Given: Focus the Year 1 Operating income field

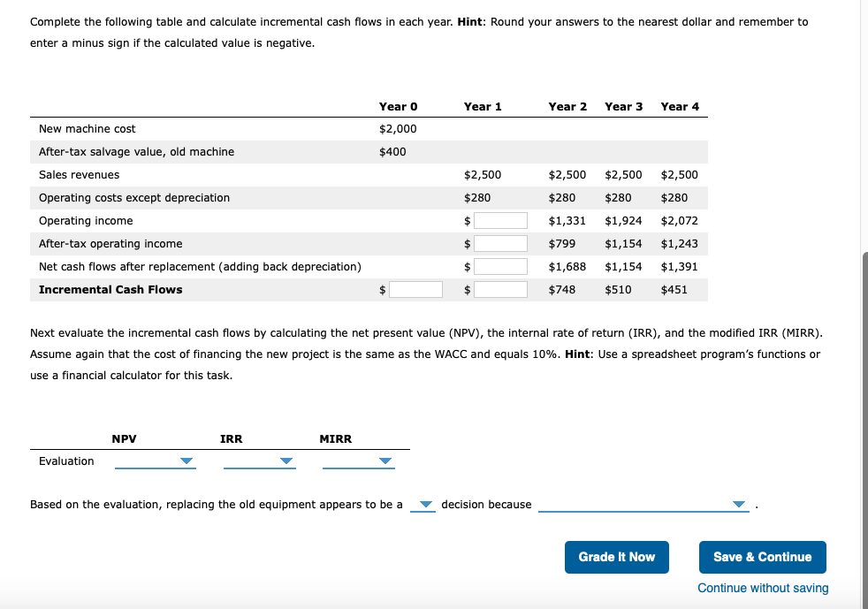Looking at the screenshot, I should point(500,221).
